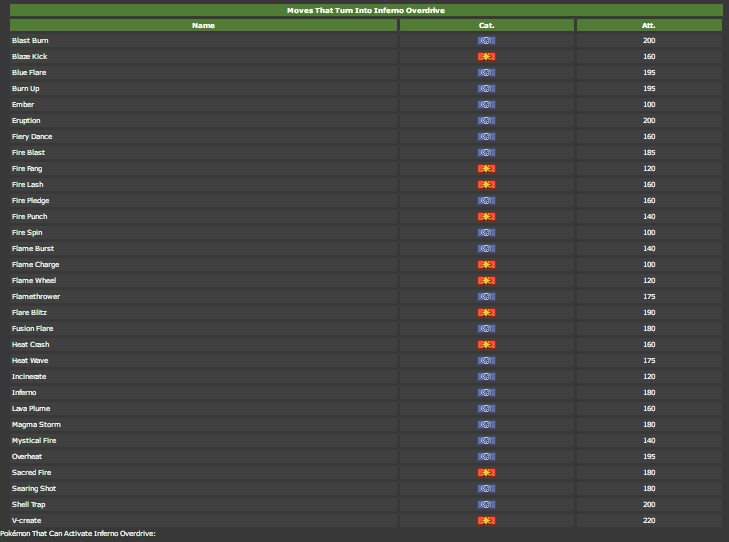Select the Blue Flare move name

(x=29, y=73)
